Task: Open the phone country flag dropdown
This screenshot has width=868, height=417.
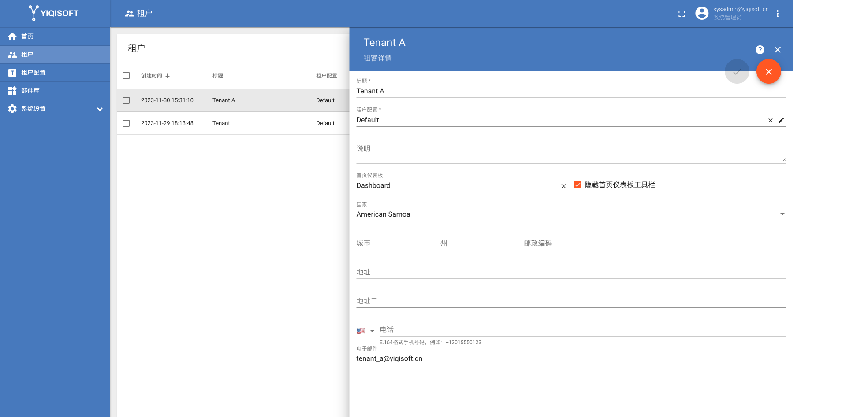Action: 365,331
